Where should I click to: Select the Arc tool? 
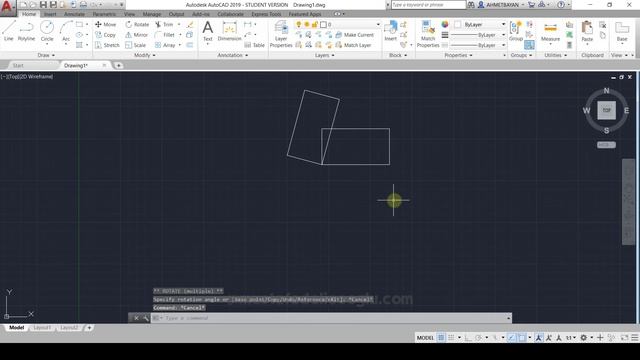[66, 31]
